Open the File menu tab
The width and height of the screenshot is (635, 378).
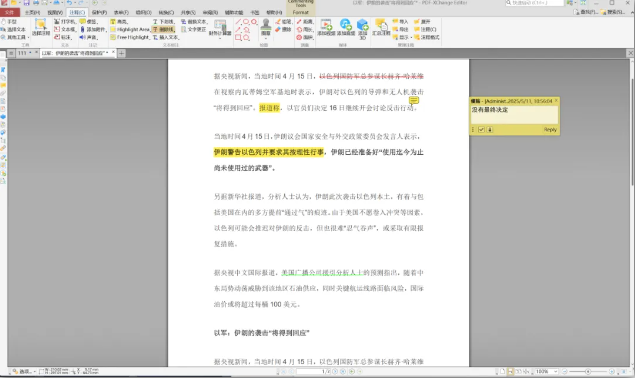click(9, 13)
